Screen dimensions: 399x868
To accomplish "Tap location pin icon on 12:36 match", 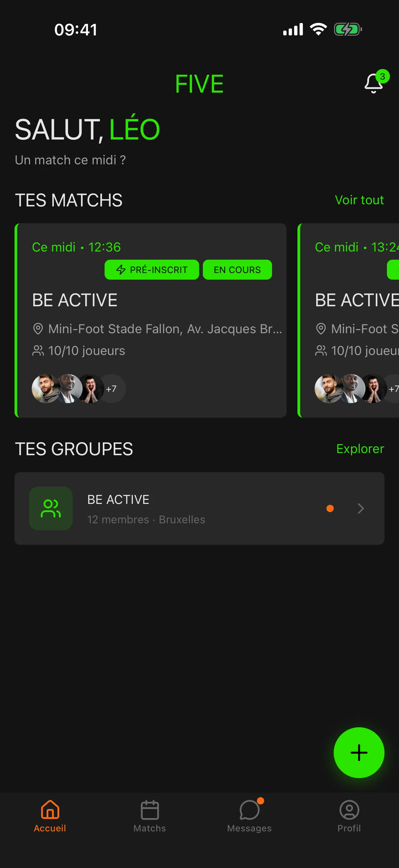I will tap(38, 328).
